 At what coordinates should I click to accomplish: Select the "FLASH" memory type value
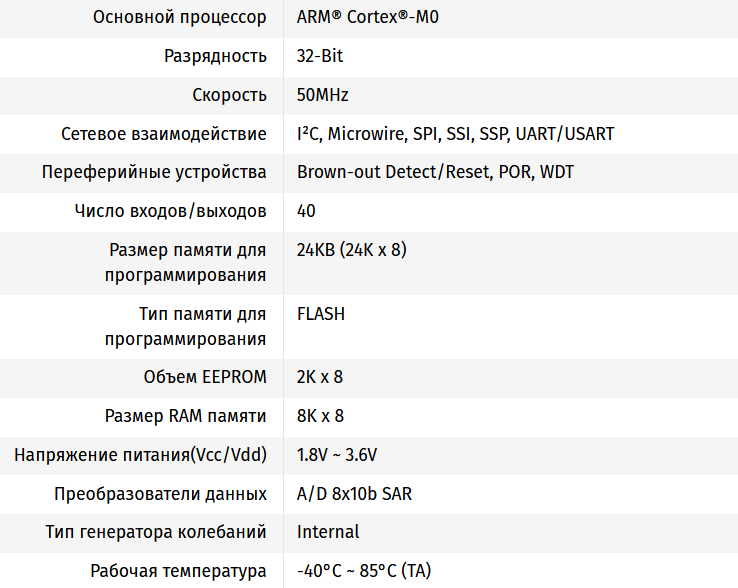(321, 314)
